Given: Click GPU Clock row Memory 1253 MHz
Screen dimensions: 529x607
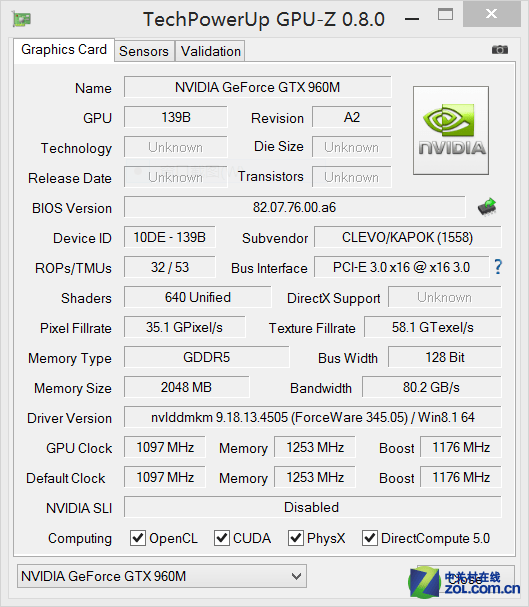Looking at the screenshot, I should 315,447.
